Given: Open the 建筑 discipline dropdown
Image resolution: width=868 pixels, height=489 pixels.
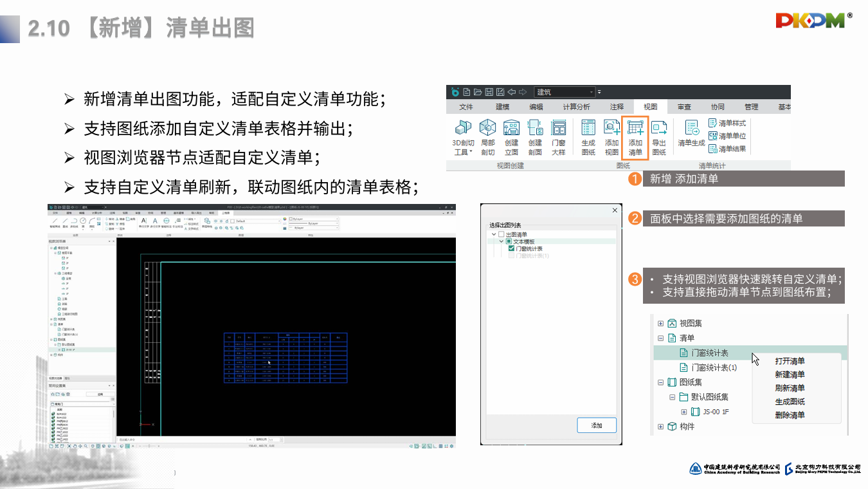Looking at the screenshot, I should (x=565, y=92).
